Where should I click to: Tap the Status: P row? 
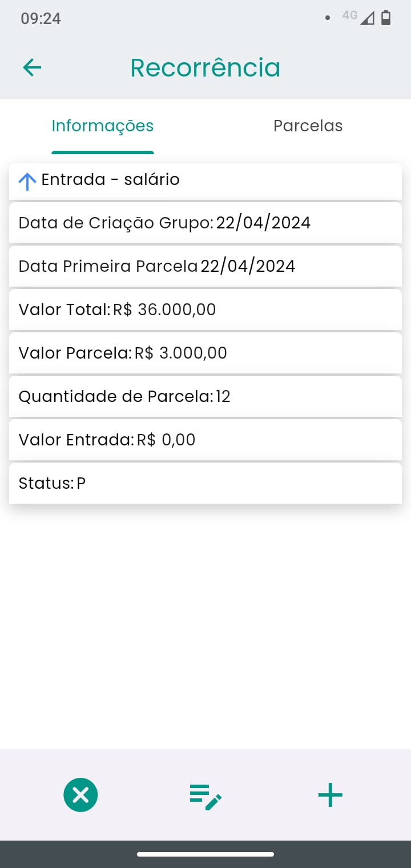click(205, 483)
